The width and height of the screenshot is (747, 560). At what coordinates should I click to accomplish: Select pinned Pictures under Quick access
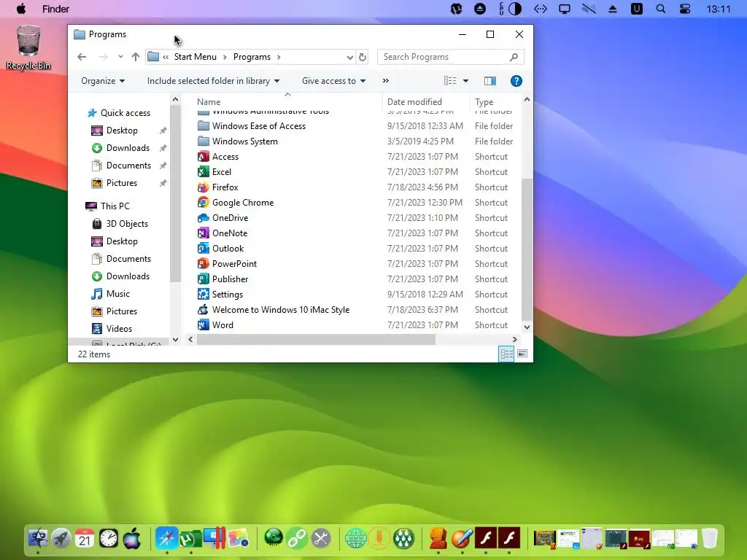[x=122, y=183]
